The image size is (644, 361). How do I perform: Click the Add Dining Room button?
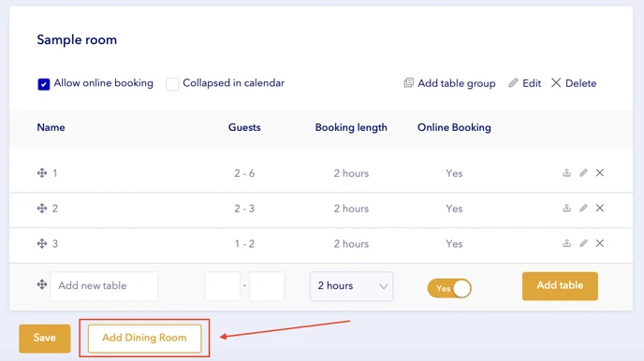pyautogui.click(x=144, y=338)
